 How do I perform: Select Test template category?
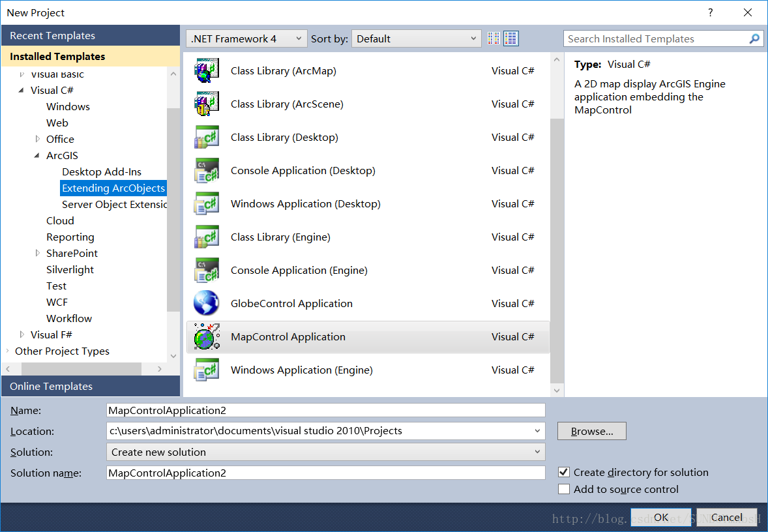[x=56, y=286]
